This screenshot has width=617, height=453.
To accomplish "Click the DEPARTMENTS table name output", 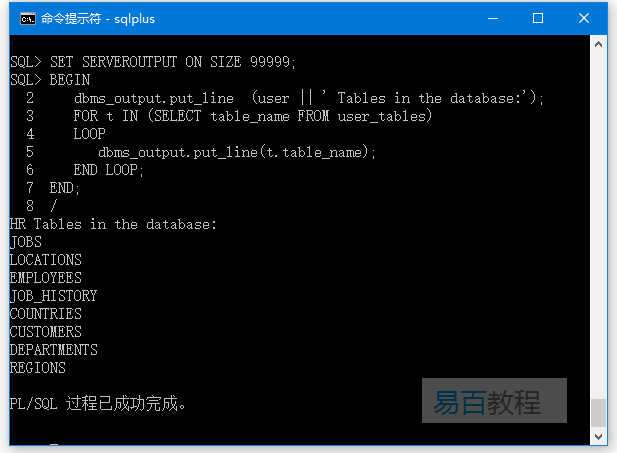I will (x=54, y=350).
